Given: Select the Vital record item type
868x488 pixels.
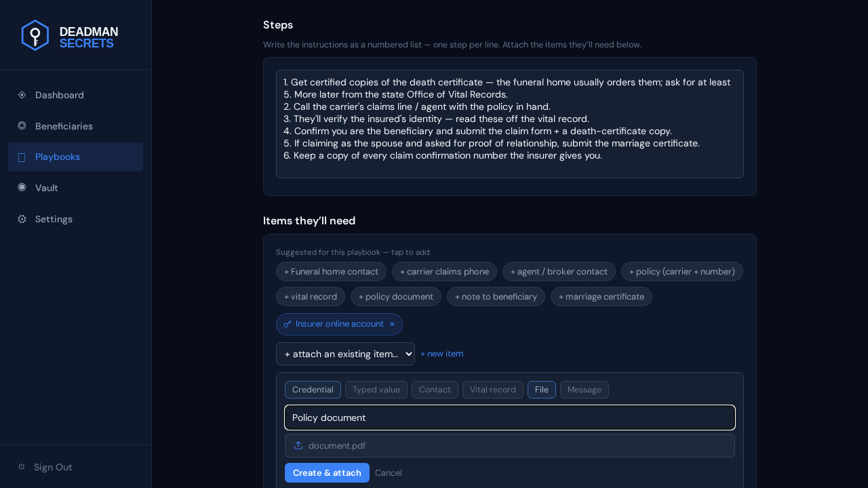Looking at the screenshot, I should coord(493,390).
